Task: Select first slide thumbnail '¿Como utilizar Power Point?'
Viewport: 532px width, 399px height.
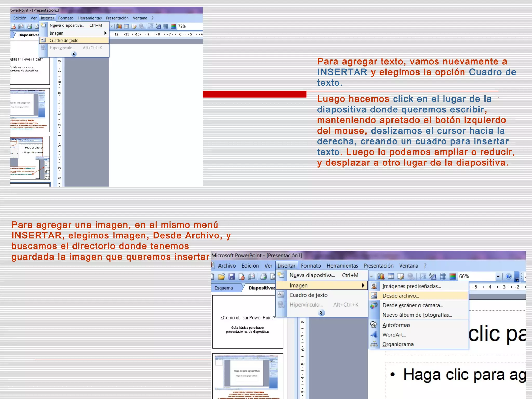Action: coord(248,322)
